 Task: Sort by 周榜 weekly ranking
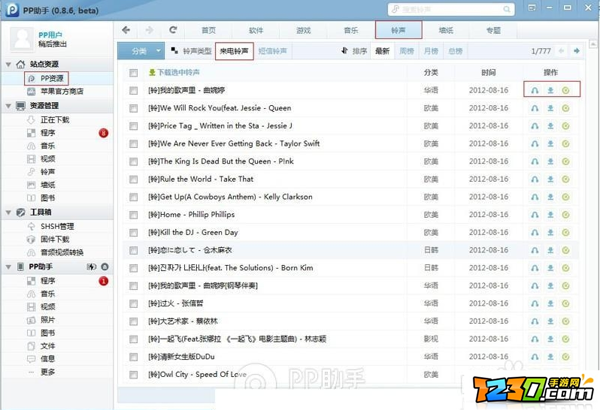pyautogui.click(x=406, y=51)
